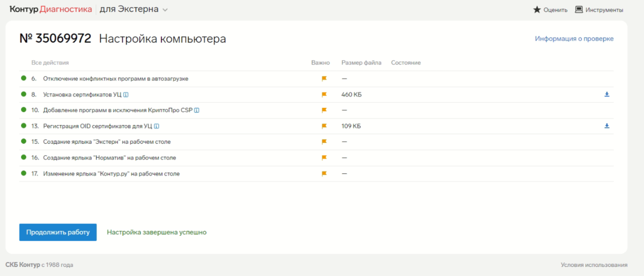Click the 'Состояние' column header
This screenshot has width=644, height=276.
coord(406,63)
